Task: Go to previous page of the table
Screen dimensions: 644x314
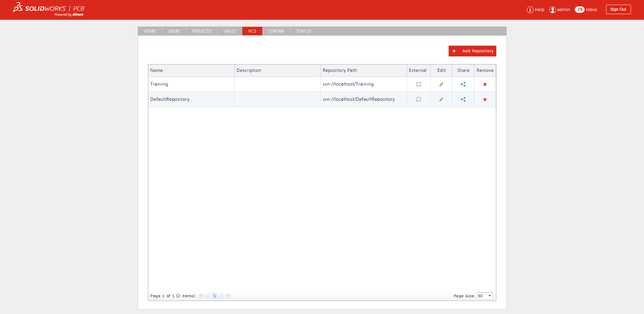Action: coord(208,296)
